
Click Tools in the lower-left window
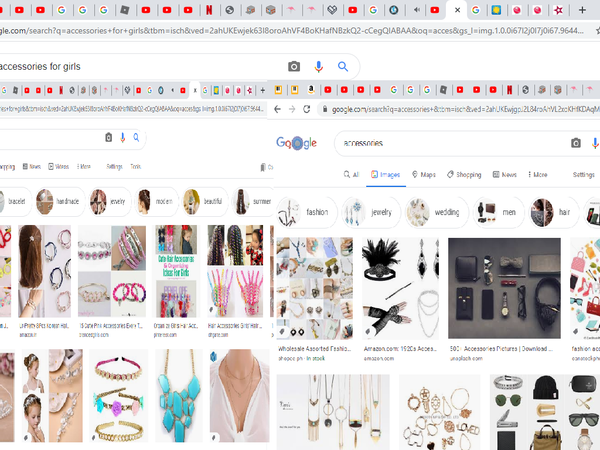pyautogui.click(x=136, y=166)
